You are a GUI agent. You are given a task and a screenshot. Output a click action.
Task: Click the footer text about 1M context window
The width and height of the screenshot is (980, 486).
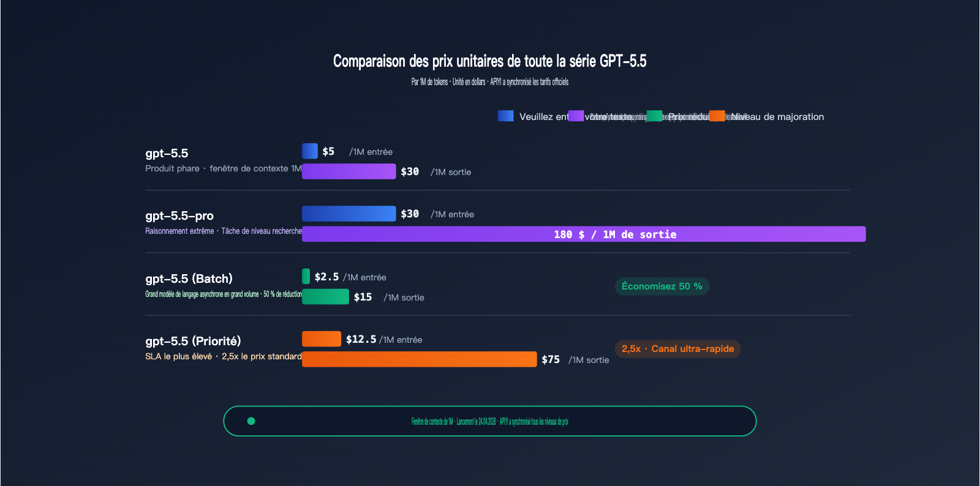[490, 421]
